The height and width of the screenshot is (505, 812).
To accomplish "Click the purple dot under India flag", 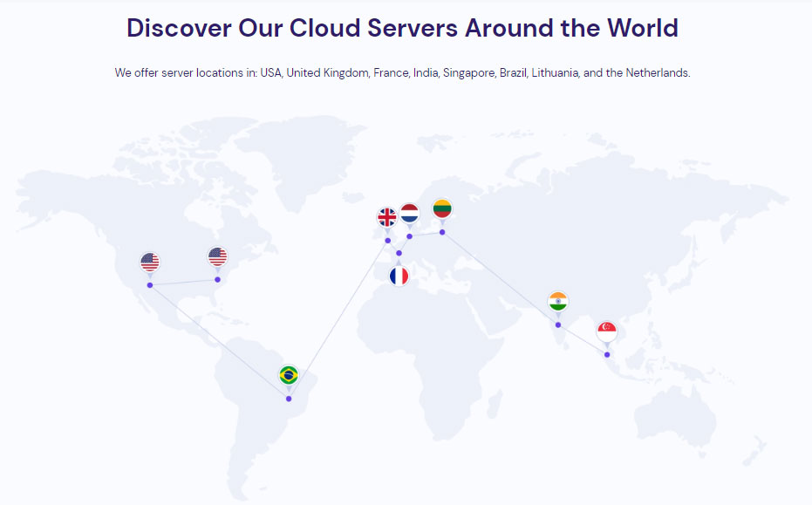I will 557,324.
